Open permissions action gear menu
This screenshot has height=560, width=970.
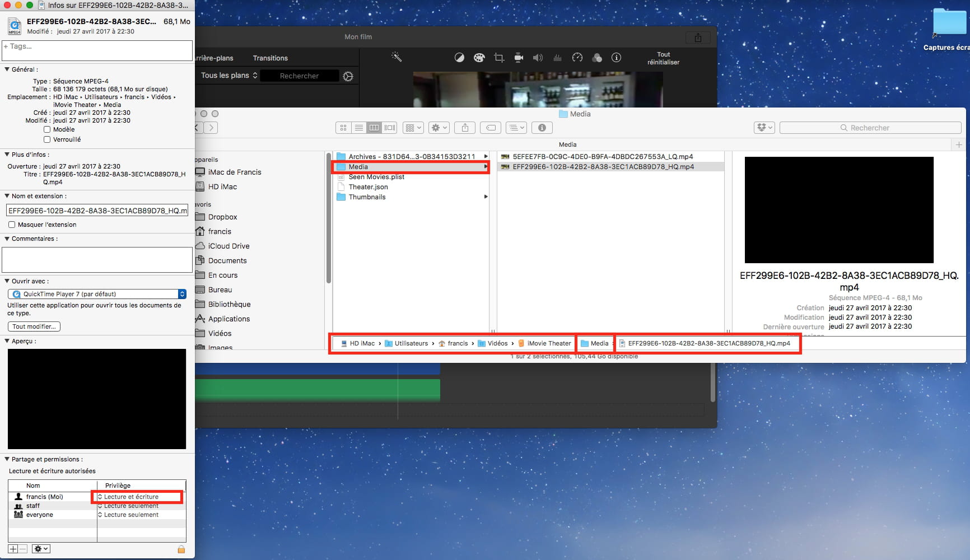point(41,549)
